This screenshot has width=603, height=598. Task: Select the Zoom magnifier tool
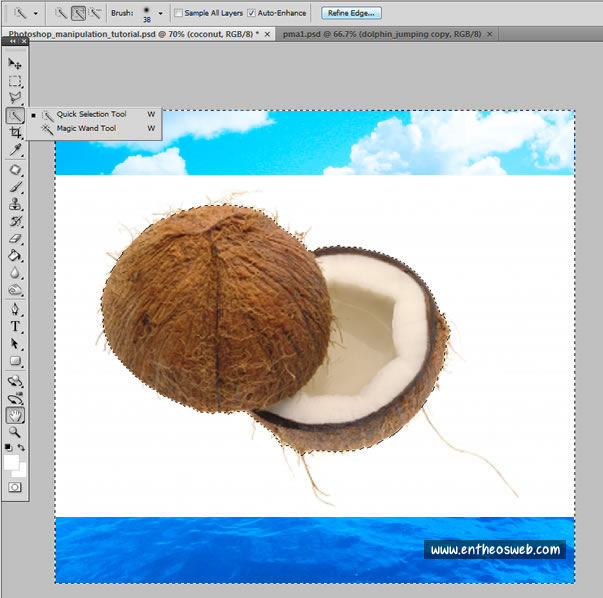[x=15, y=431]
